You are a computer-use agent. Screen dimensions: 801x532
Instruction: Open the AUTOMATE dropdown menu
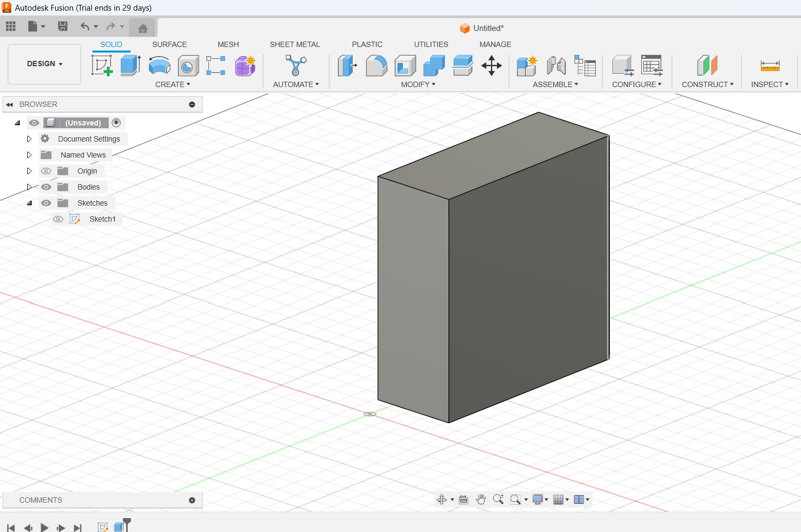(295, 84)
